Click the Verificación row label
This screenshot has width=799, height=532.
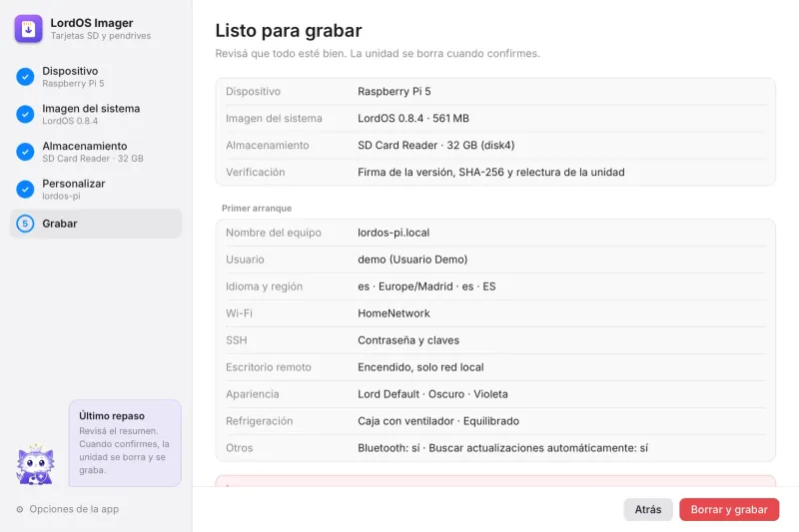[256, 173]
